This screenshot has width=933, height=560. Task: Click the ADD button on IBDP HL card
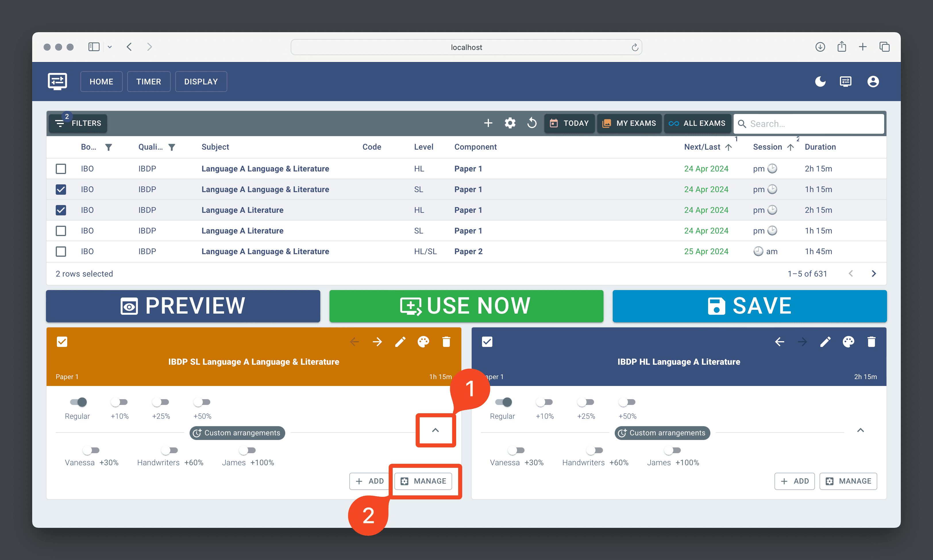[794, 481]
